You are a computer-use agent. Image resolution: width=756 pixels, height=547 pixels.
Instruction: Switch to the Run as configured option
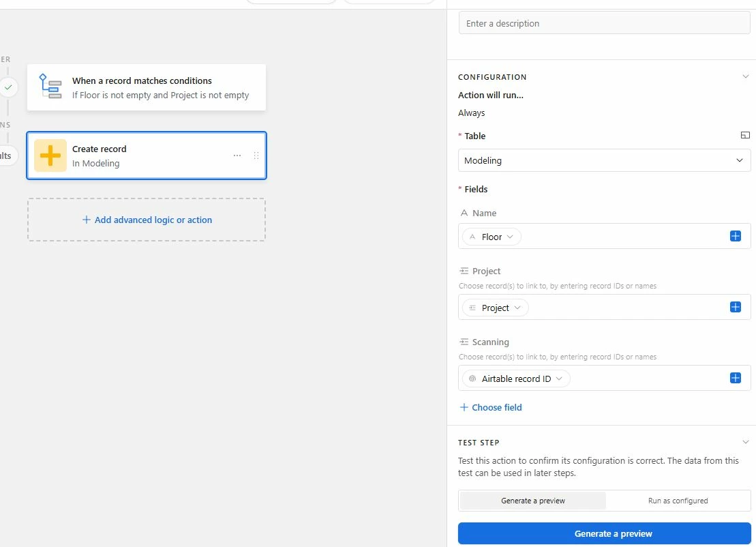(x=678, y=501)
